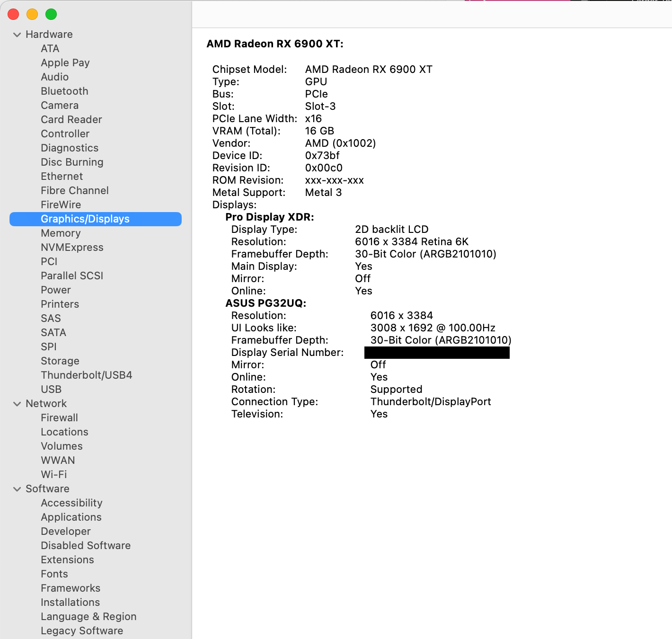Click the green zoom window button
The height and width of the screenshot is (639, 672).
pyautogui.click(x=51, y=15)
